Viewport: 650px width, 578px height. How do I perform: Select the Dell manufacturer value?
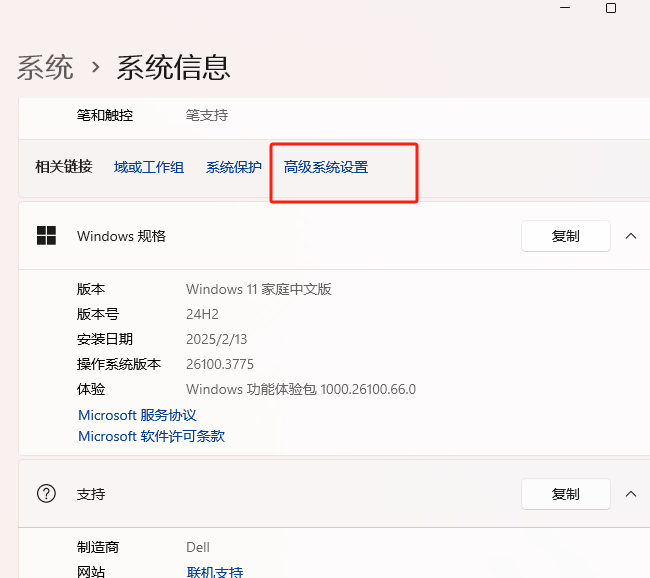(x=198, y=547)
